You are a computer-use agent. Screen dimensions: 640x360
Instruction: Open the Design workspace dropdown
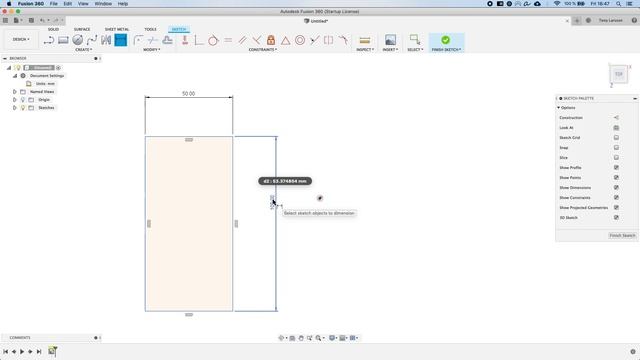pyautogui.click(x=21, y=40)
